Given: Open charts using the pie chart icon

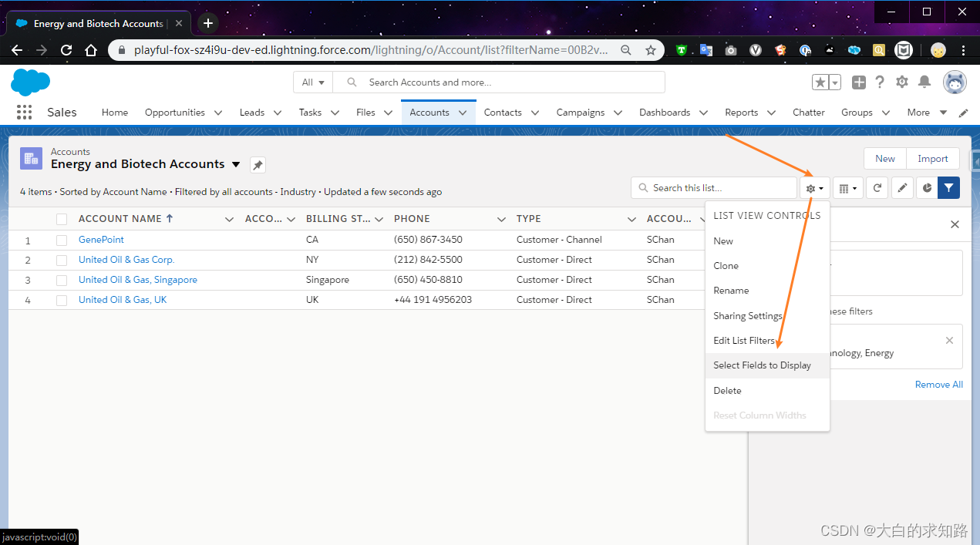Looking at the screenshot, I should click(926, 187).
